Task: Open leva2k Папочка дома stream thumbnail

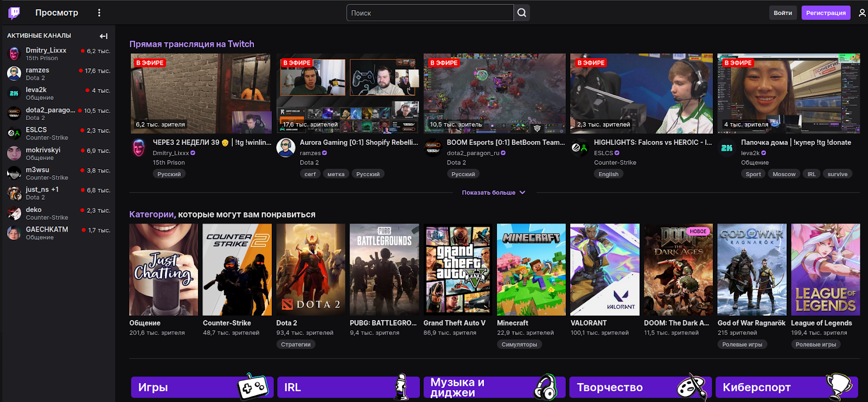Action: [x=789, y=93]
